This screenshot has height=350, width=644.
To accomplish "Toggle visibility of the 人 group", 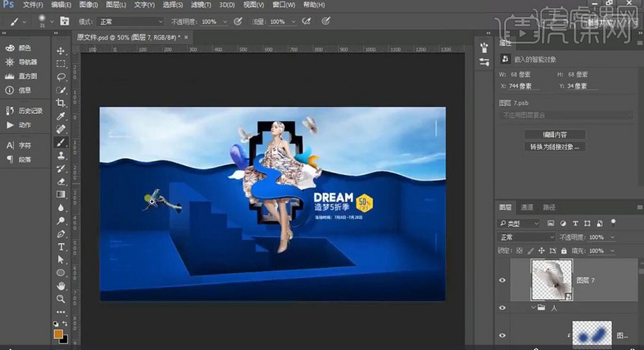I will click(502, 307).
